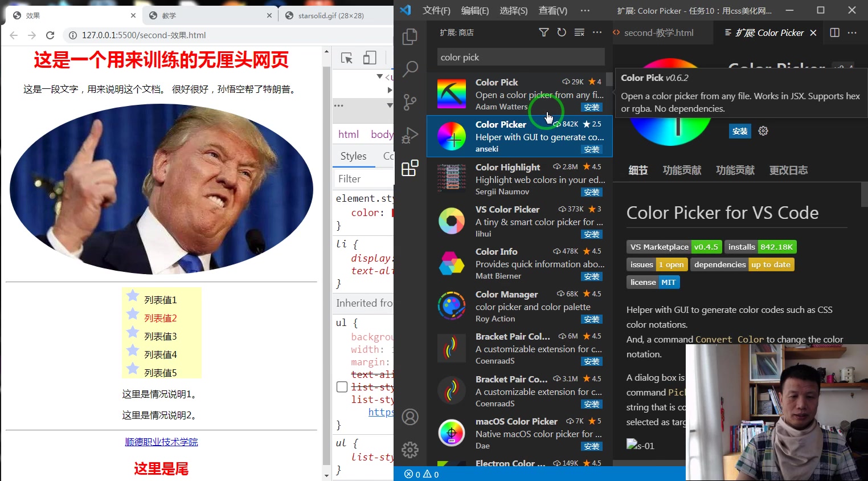The image size is (868, 481).
Task: Click the extensions search box
Action: pyautogui.click(x=521, y=57)
